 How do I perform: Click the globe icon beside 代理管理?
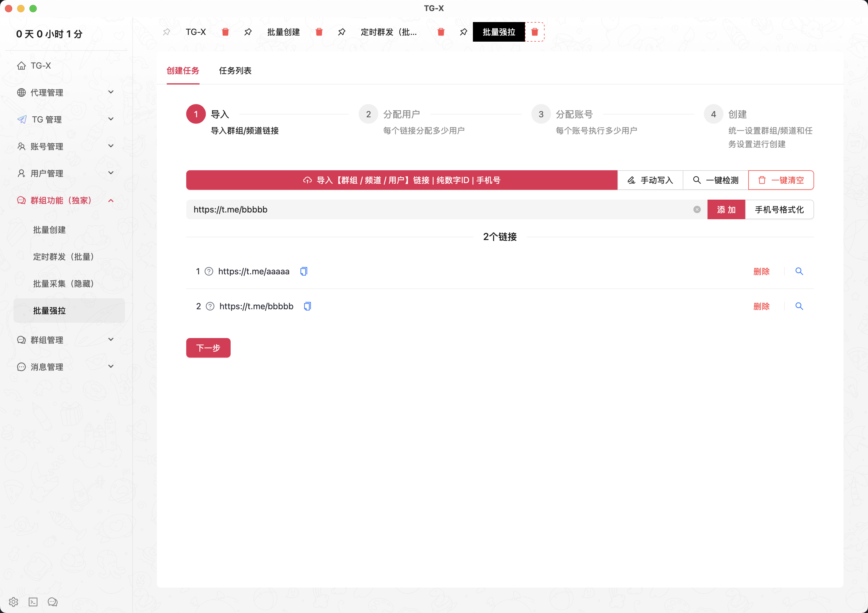pos(21,92)
